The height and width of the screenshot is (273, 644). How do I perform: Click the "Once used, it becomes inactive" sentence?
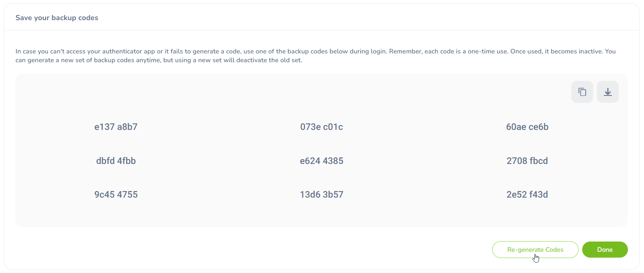click(556, 52)
